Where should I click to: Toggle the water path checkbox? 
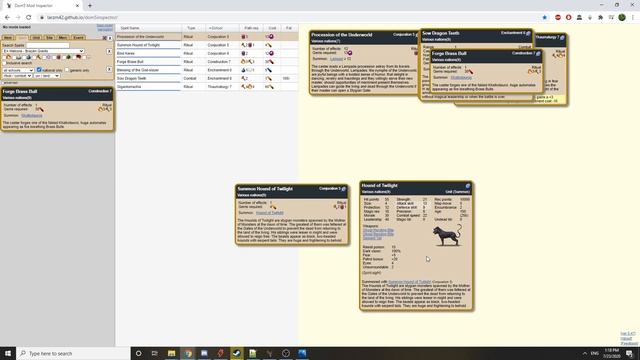(24, 57)
